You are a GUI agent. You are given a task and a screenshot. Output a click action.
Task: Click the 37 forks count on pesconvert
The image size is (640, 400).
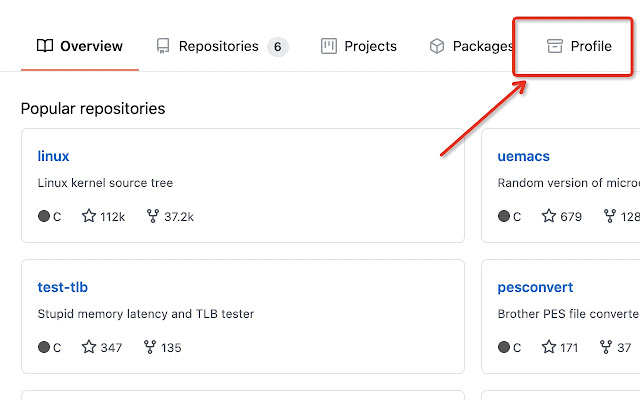(624, 348)
